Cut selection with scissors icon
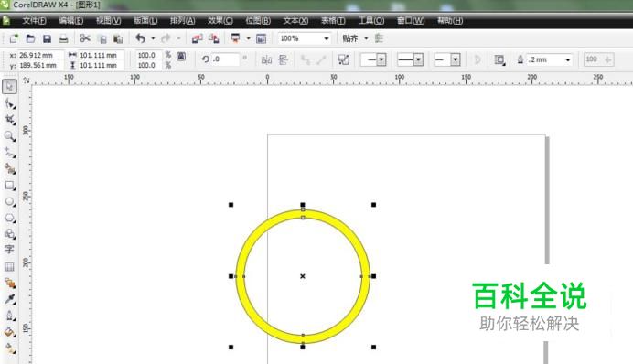 [x=85, y=38]
